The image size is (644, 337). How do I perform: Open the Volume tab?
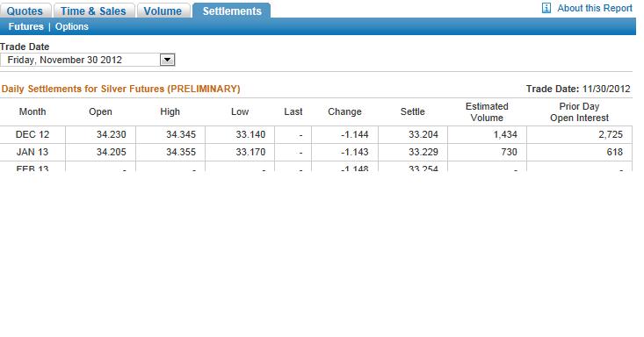163,11
